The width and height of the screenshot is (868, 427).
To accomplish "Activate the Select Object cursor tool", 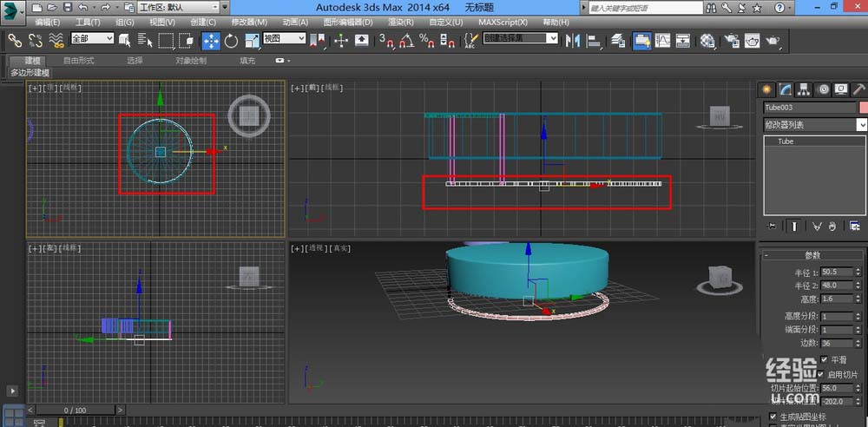I will (x=125, y=41).
